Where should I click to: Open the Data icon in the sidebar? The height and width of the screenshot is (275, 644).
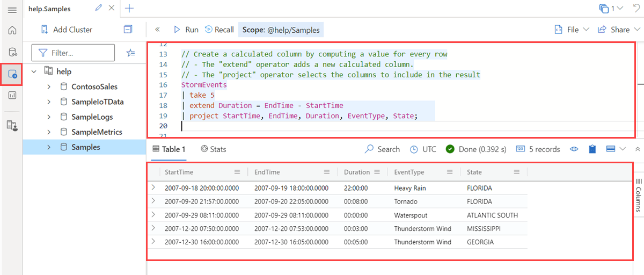tap(12, 52)
